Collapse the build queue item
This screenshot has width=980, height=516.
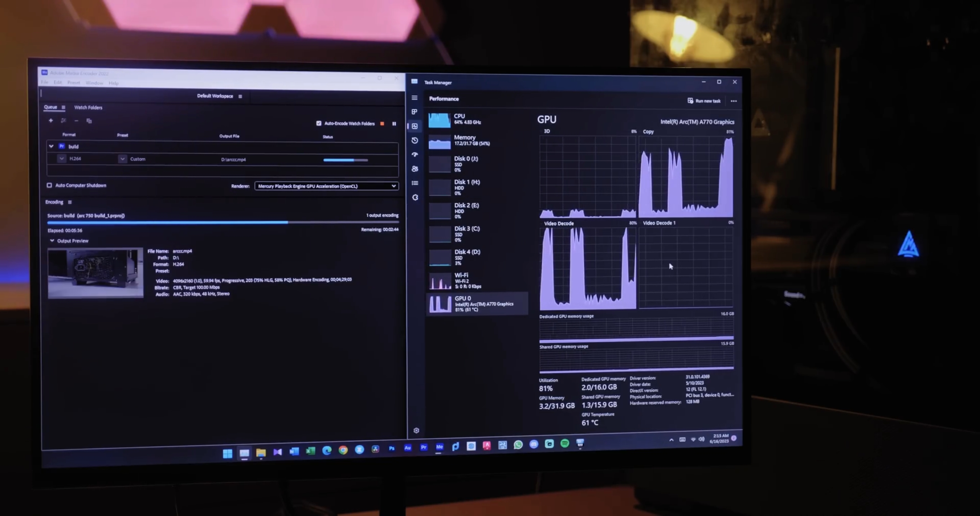pos(51,146)
